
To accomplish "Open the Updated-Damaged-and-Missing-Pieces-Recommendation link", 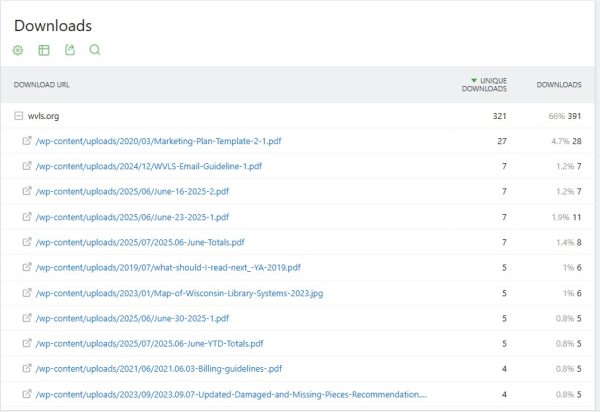I will [231, 395].
